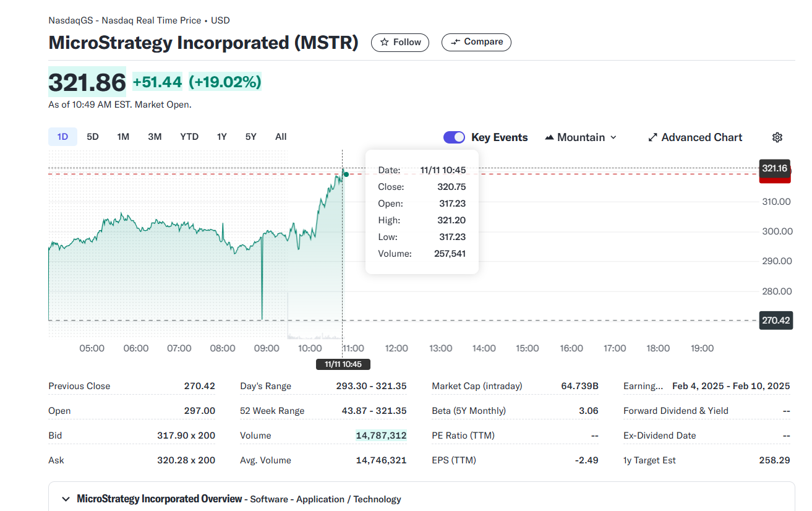
Task: Toggle the Key Events switch
Action: 455,137
